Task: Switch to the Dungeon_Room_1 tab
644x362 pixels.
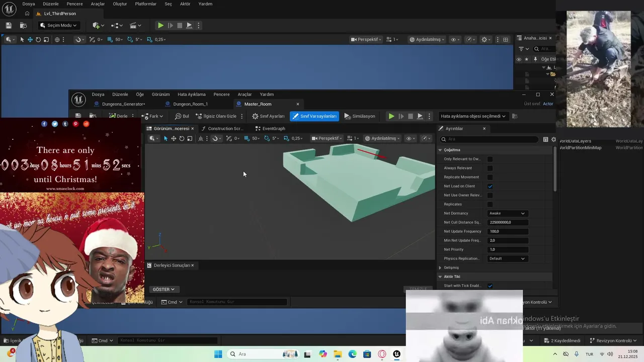Action: point(190,104)
